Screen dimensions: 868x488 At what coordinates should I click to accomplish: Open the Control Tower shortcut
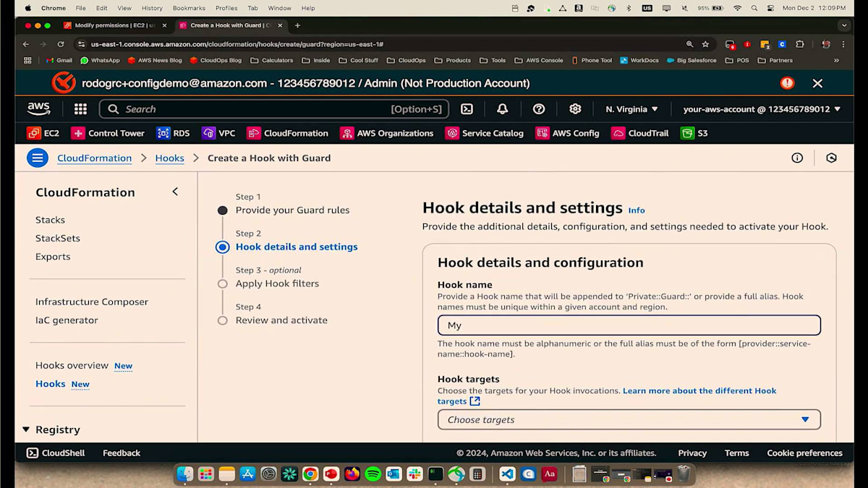point(108,133)
